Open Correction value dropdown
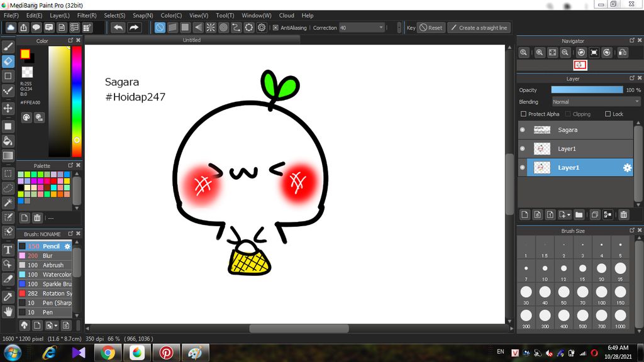Screen dimensions: 644x362 click(x=362, y=28)
